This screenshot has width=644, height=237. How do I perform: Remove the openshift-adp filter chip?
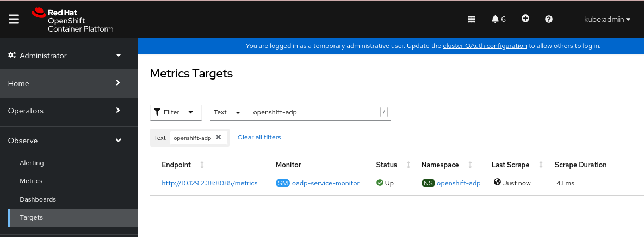(218, 137)
